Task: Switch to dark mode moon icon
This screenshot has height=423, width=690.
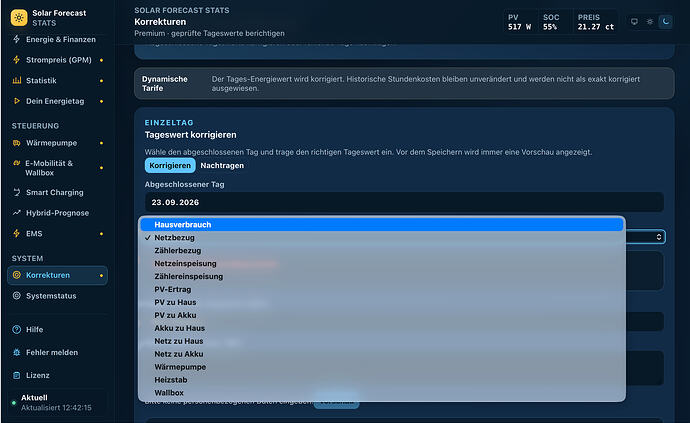Action: (666, 22)
